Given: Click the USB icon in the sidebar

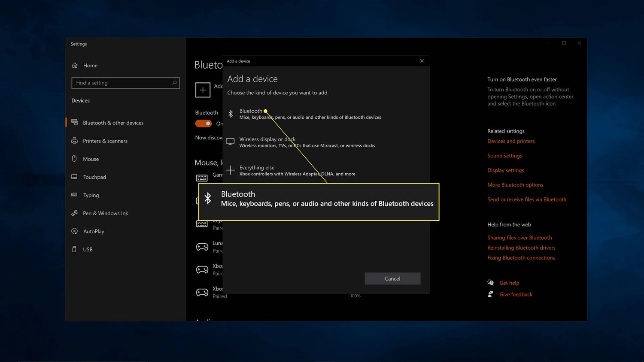Looking at the screenshot, I should (74, 249).
